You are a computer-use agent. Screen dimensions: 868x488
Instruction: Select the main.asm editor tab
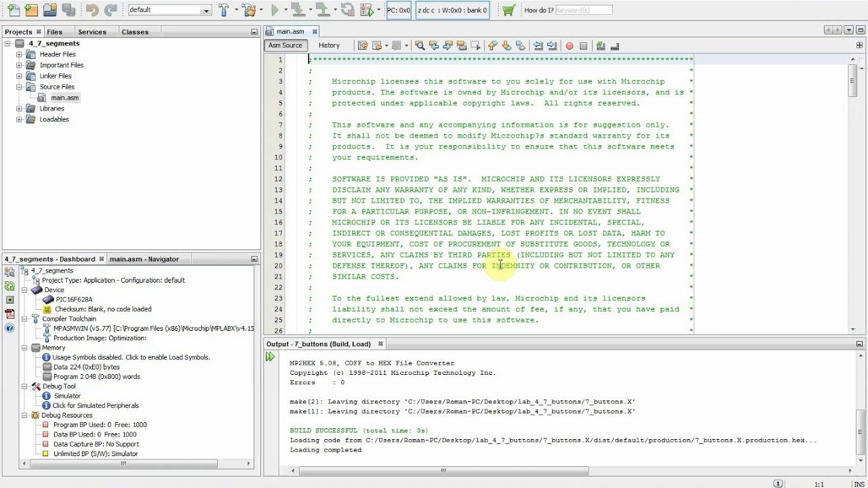290,32
